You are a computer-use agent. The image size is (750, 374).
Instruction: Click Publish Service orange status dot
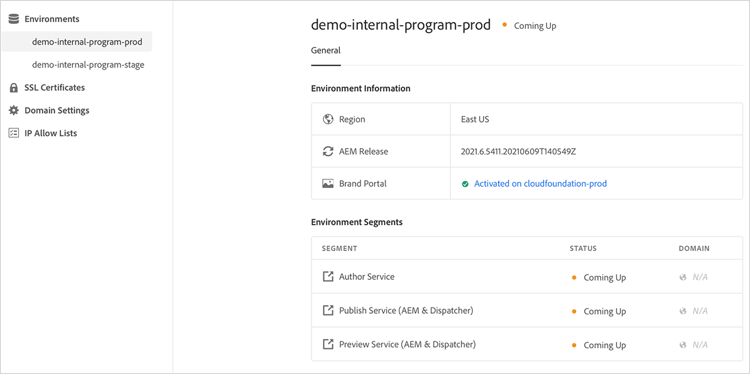coord(574,311)
